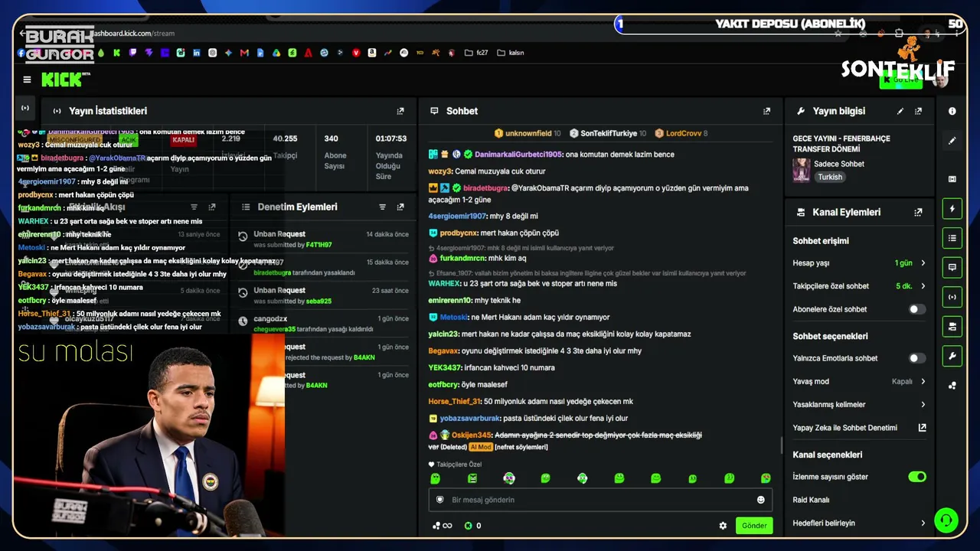Pop out the Yayın bilgisi panel

click(x=918, y=111)
